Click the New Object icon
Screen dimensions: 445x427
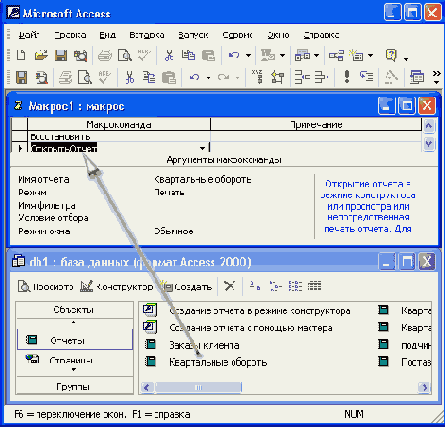coord(356,55)
